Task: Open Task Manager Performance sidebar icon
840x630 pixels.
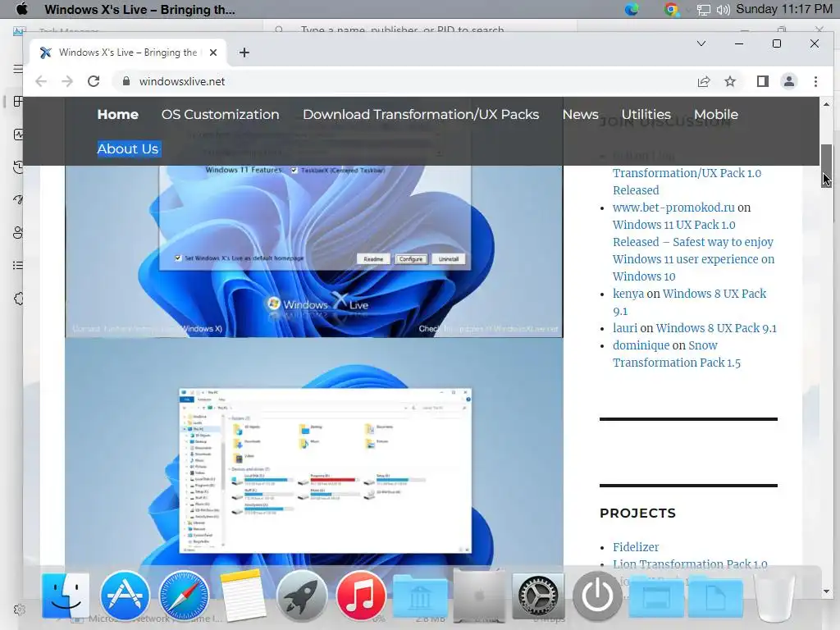Action: click(18, 135)
